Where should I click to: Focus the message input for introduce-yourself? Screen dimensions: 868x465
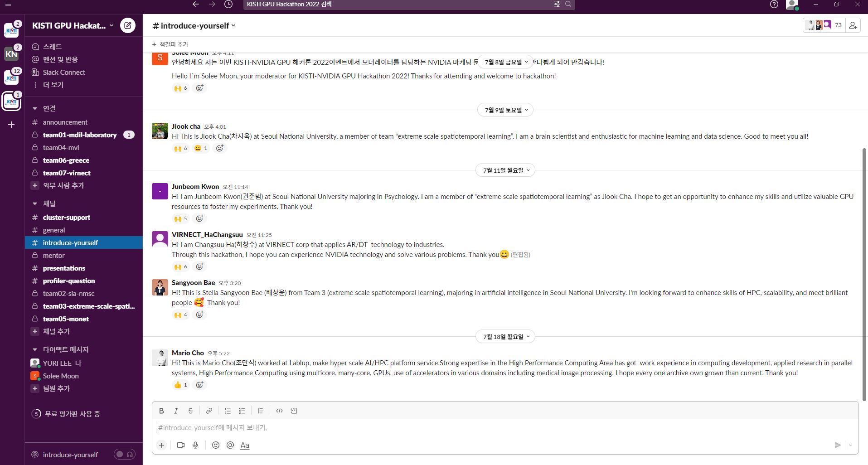(x=505, y=427)
